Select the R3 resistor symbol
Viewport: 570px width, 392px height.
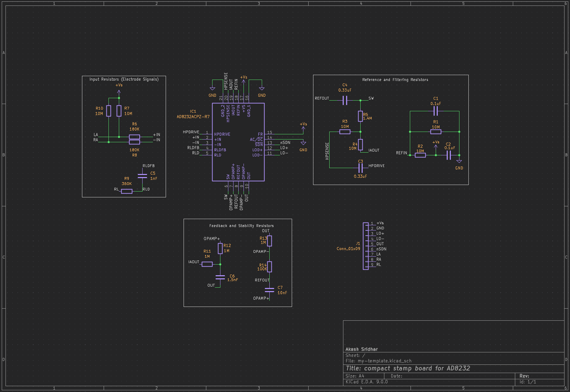click(x=345, y=132)
